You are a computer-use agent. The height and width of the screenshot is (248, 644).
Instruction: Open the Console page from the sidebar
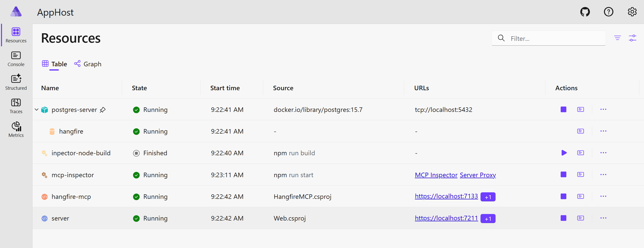16,59
